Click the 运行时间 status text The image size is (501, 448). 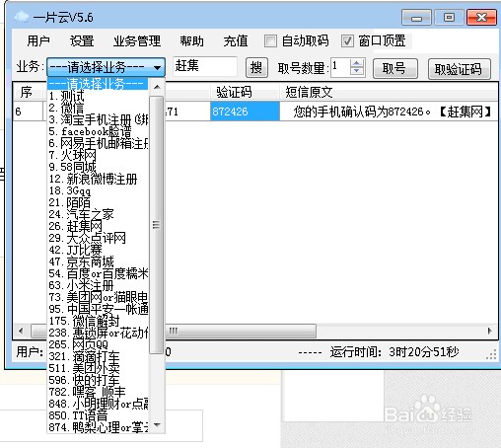point(394,352)
